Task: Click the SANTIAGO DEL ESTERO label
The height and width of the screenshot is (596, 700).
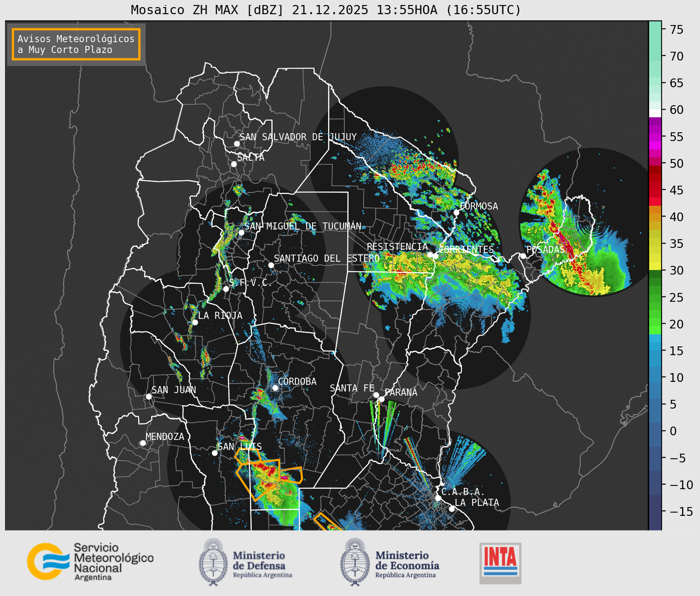Action: point(327,258)
